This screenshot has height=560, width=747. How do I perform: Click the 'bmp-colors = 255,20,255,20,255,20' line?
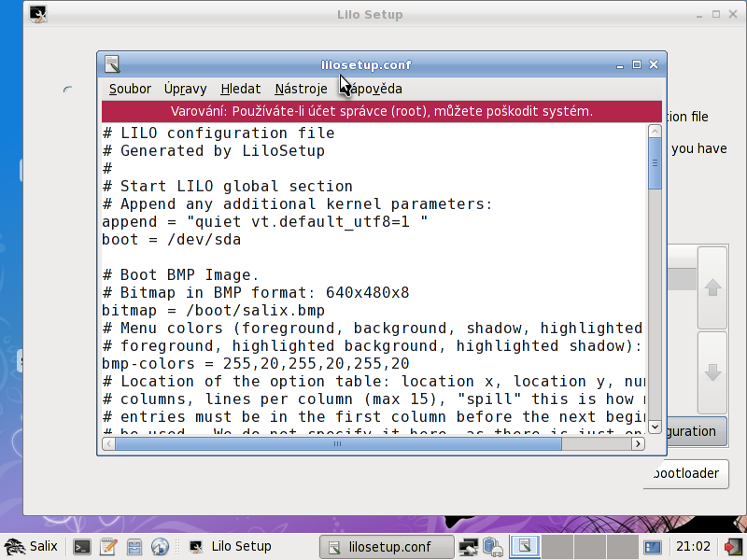coord(255,364)
